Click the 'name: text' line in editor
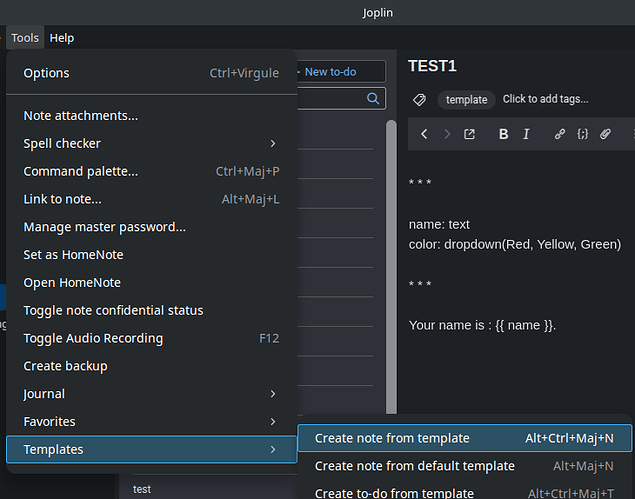Screen dimensions: 635x499 439,224
